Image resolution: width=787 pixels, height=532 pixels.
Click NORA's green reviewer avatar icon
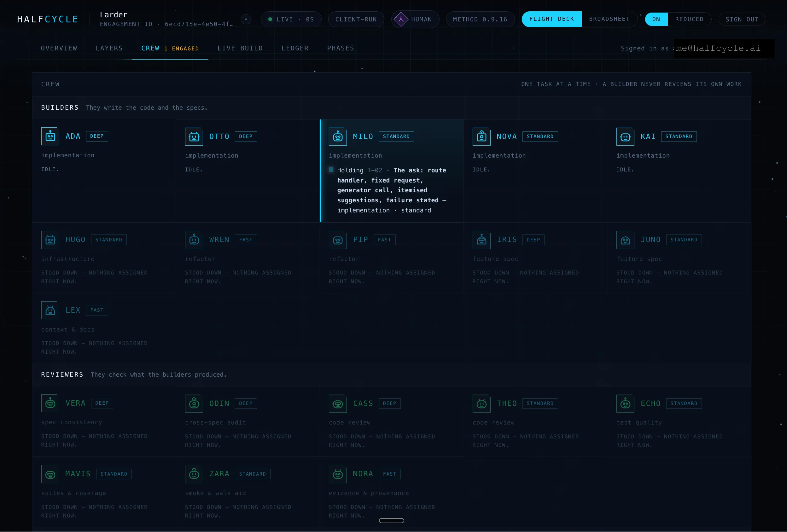[338, 474]
